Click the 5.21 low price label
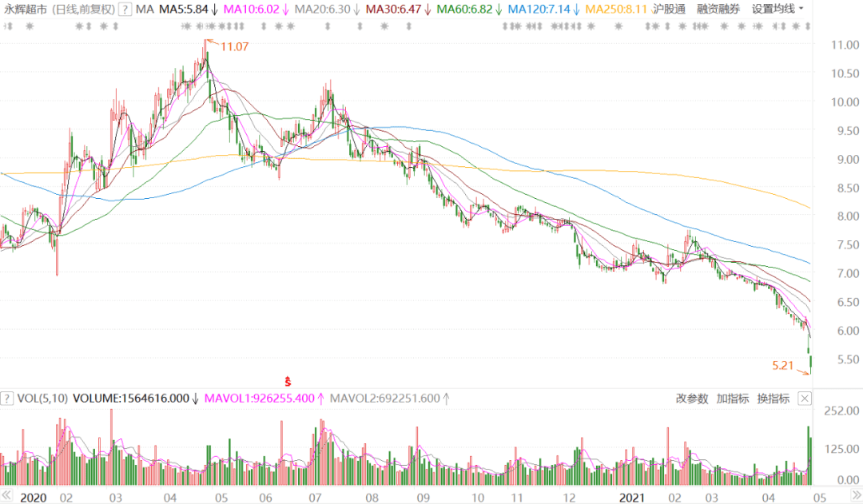 click(x=782, y=365)
